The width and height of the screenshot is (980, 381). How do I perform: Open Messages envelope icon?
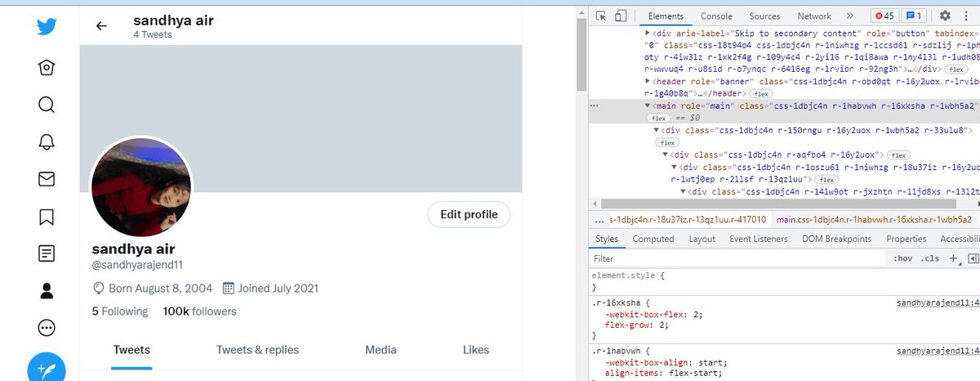tap(47, 179)
